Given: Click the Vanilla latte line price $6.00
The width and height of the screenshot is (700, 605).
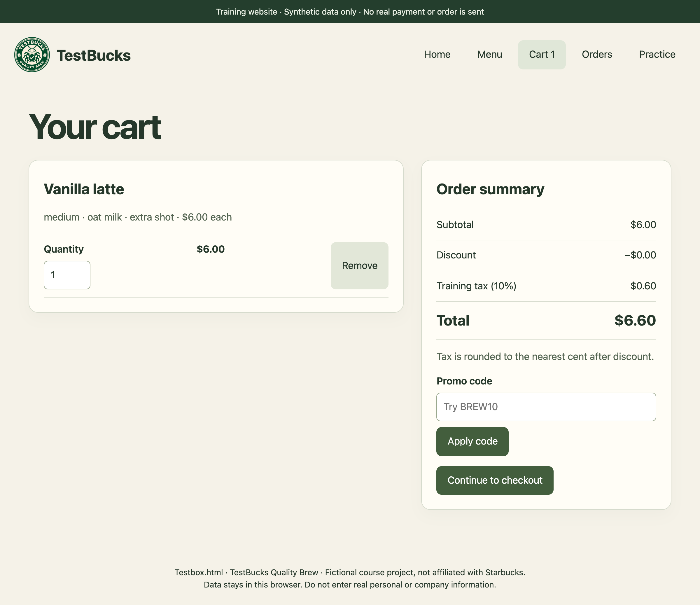Looking at the screenshot, I should click(x=211, y=249).
